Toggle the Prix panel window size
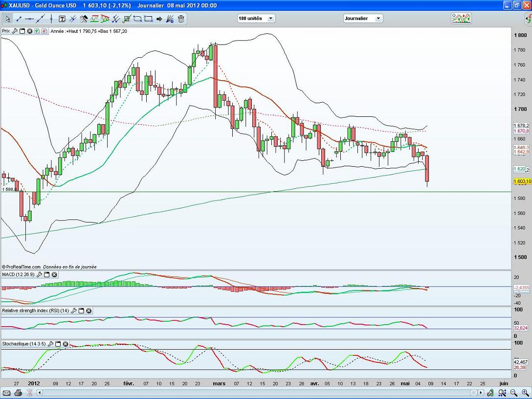Viewport: 532px width, 399px height. [x=22, y=31]
